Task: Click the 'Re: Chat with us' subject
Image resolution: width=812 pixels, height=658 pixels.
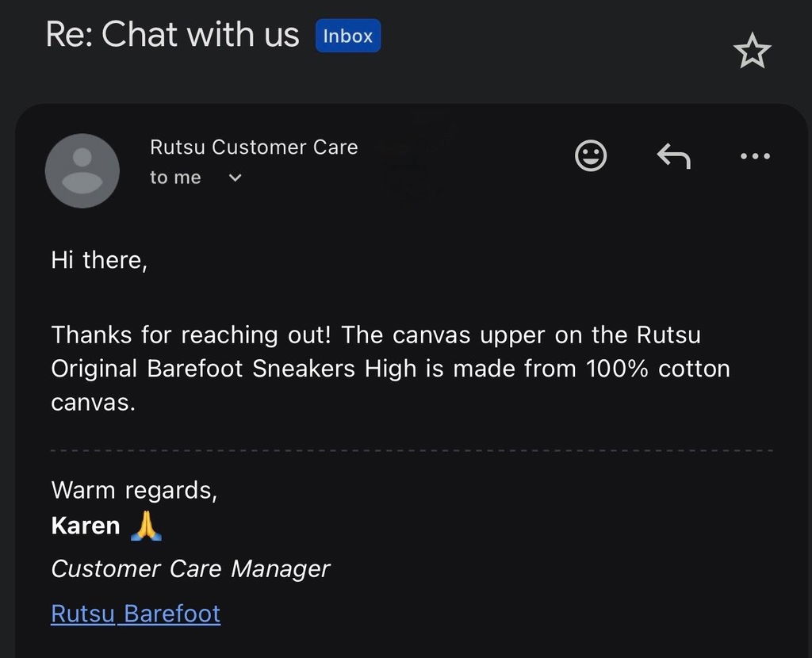Action: (172, 35)
